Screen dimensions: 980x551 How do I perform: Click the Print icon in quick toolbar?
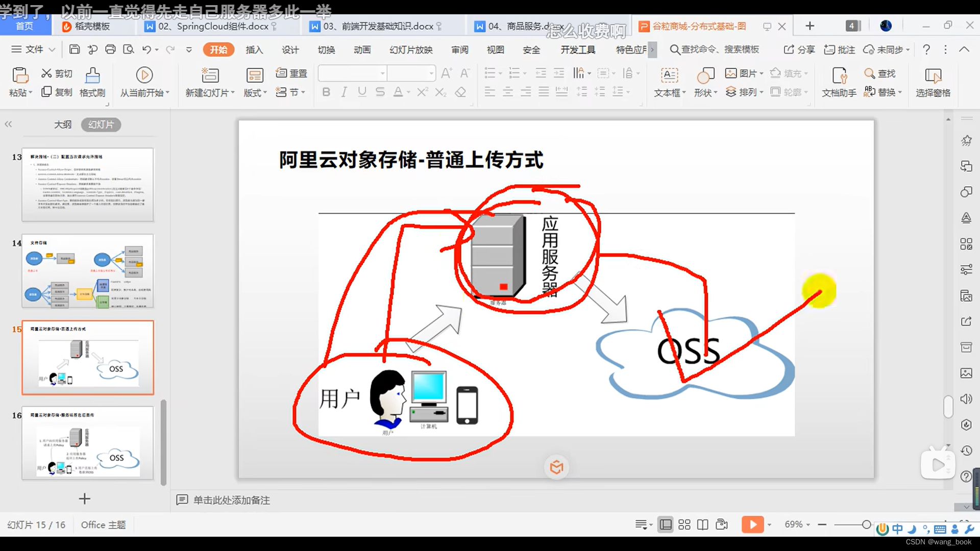[110, 49]
